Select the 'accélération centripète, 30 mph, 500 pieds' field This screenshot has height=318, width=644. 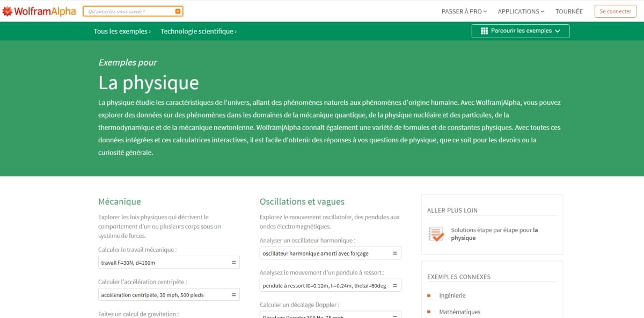point(169,295)
